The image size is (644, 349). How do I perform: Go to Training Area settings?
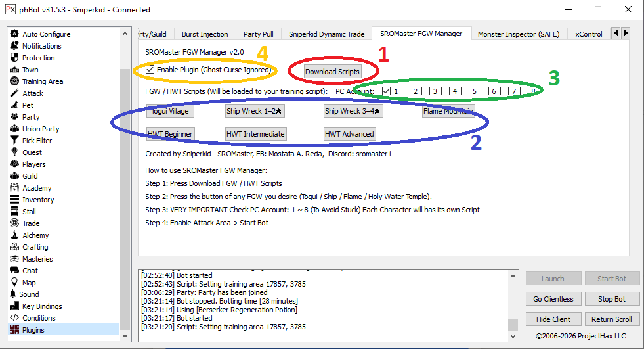pos(43,81)
